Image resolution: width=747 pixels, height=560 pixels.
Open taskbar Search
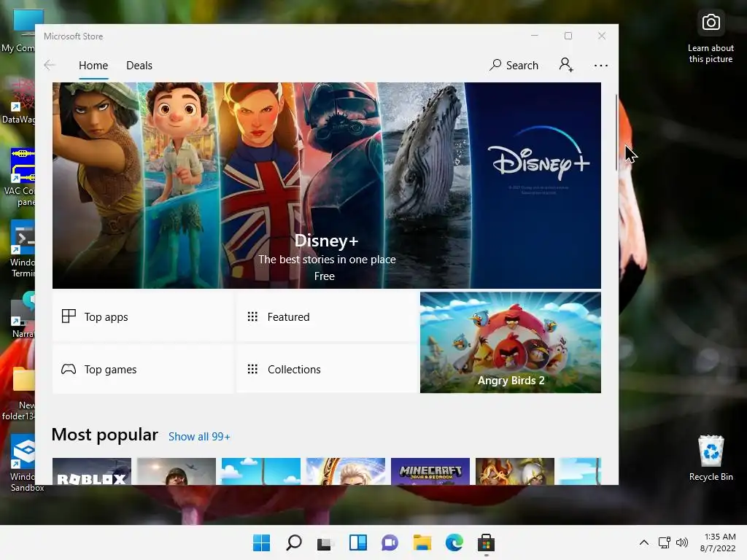pos(293,542)
